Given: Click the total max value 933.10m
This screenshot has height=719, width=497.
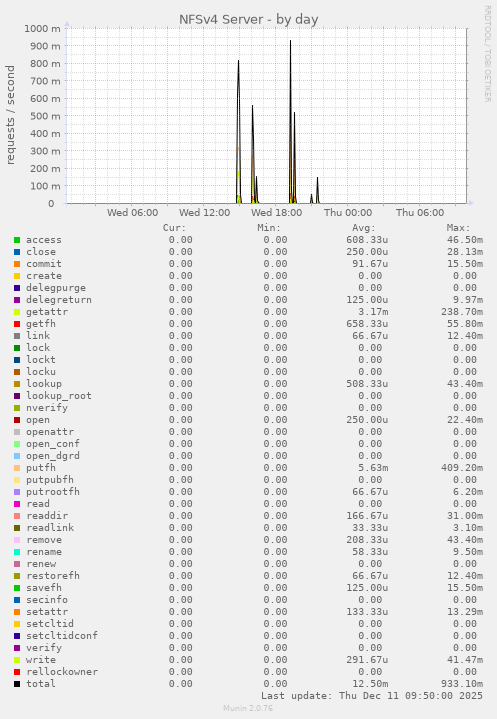Looking at the screenshot, I should (462, 684).
